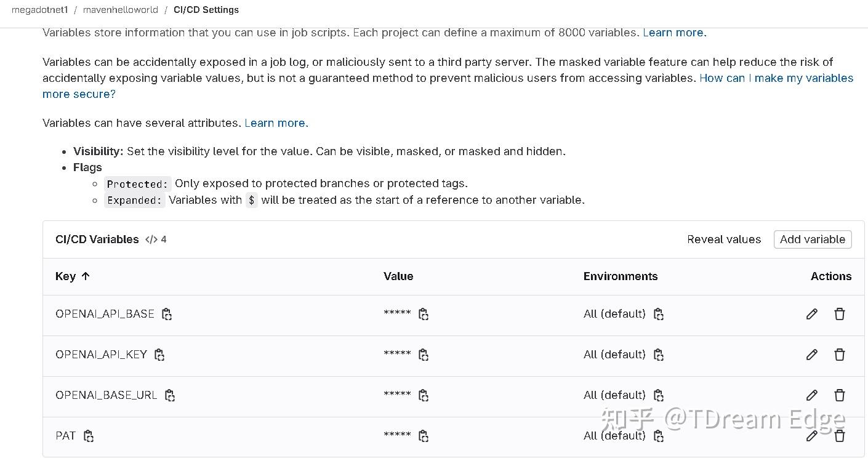The image size is (868, 458).
Task: Open the mavenhelloworld breadcrumb link
Action: click(120, 9)
